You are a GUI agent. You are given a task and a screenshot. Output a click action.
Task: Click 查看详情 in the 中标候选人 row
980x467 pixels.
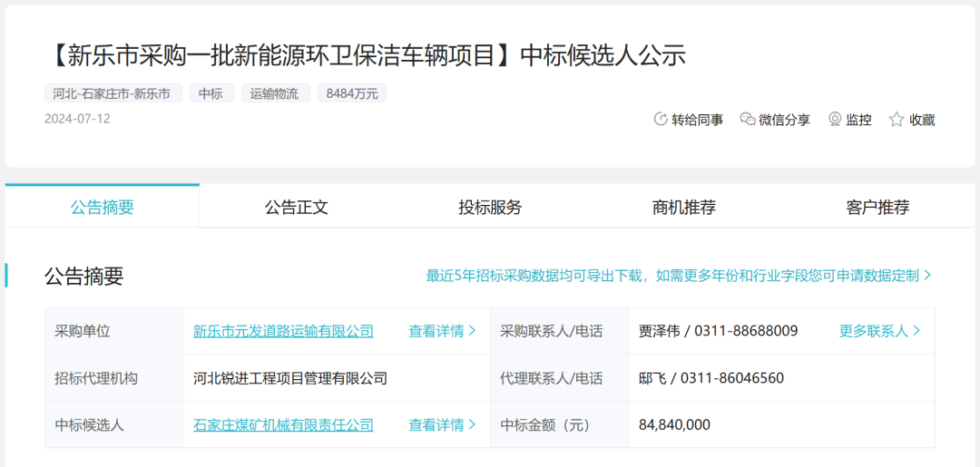443,425
